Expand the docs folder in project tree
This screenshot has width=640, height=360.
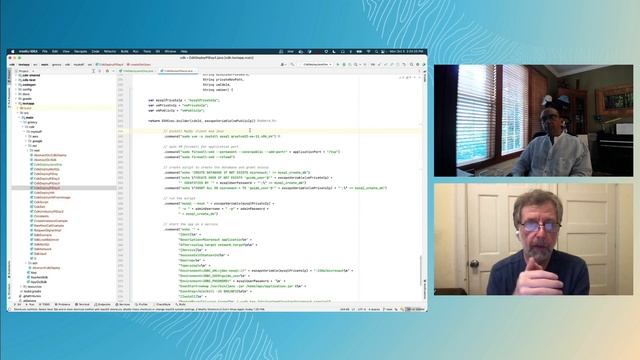tap(16, 94)
